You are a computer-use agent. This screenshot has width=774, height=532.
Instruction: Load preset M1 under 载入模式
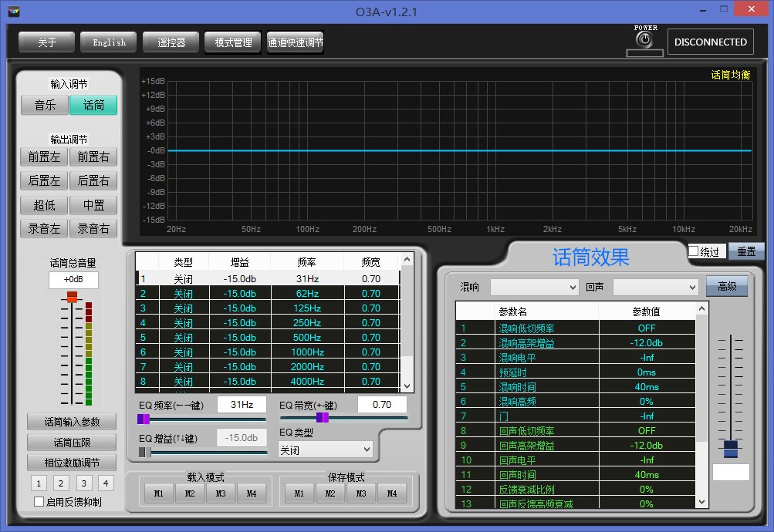pyautogui.click(x=157, y=491)
